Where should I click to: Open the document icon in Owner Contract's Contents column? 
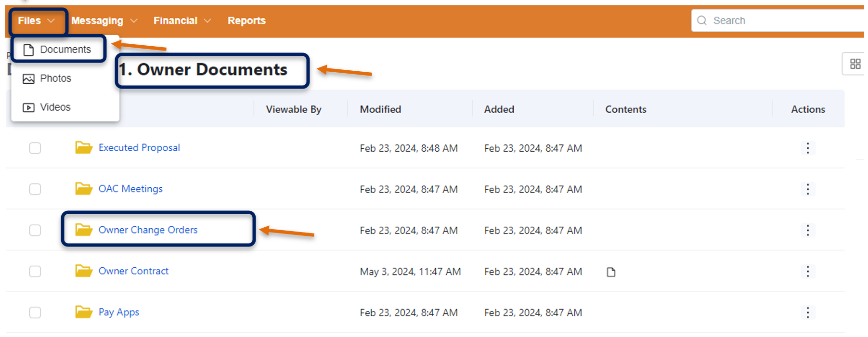610,272
